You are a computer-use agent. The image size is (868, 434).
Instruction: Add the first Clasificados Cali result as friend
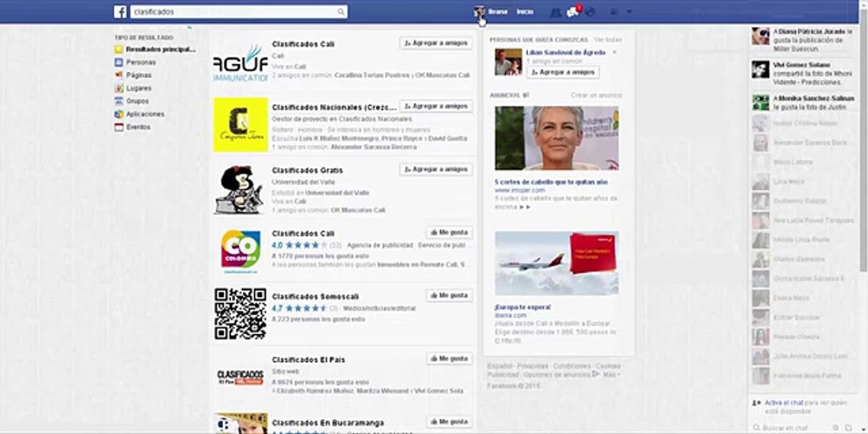[436, 43]
